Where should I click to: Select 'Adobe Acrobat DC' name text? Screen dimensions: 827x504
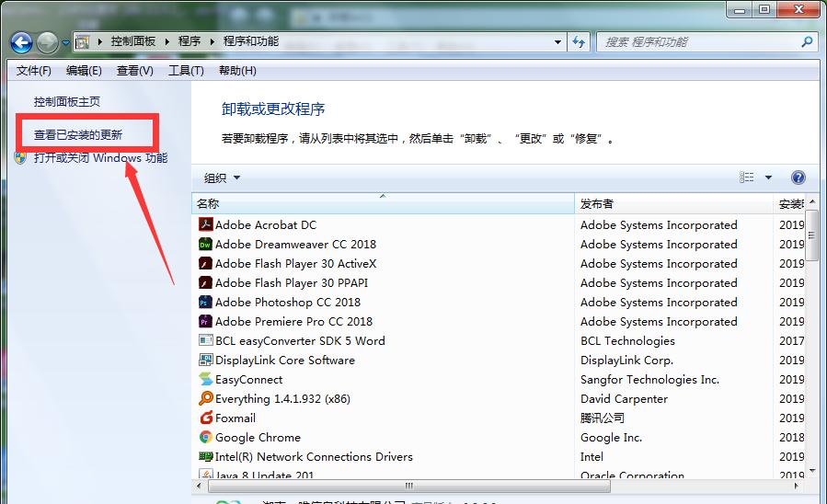266,225
